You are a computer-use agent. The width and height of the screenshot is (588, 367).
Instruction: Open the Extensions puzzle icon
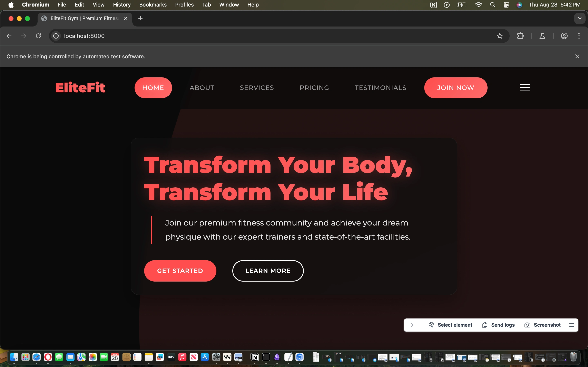(520, 36)
